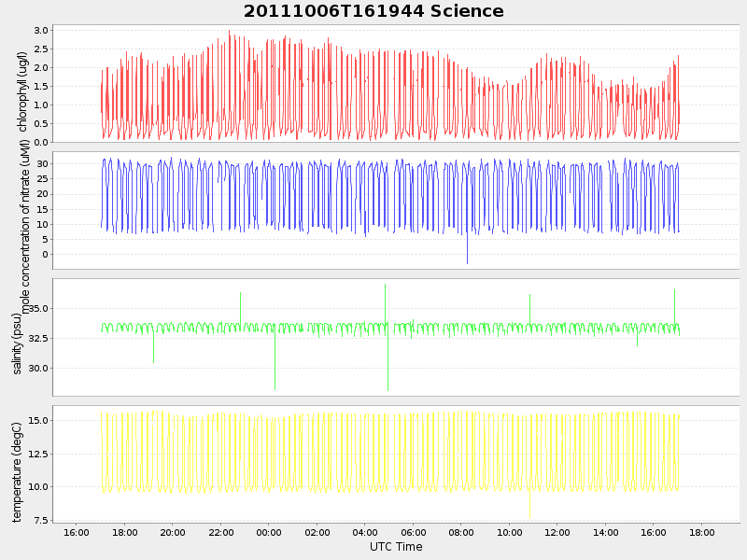Click the 2.5 tick on chlorophyll axis

[41, 49]
